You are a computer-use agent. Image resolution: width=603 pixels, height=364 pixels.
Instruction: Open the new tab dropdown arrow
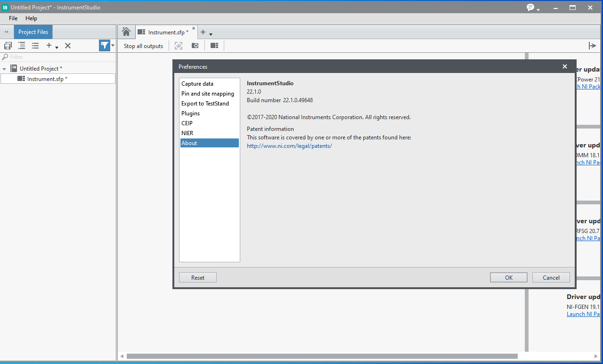coord(211,34)
